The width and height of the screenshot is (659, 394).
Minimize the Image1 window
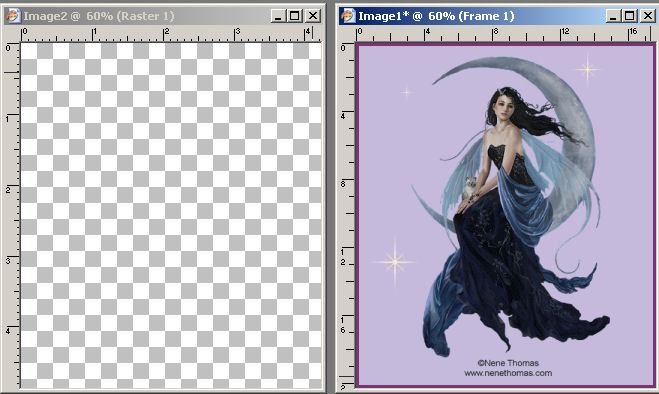(x=613, y=16)
